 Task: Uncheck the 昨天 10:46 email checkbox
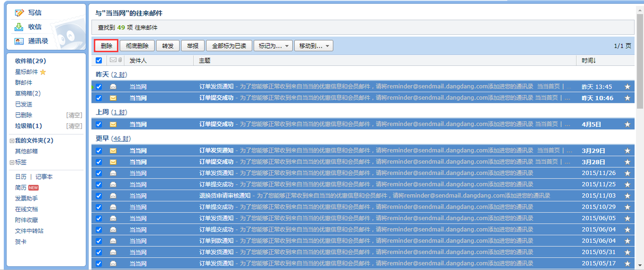tap(99, 97)
